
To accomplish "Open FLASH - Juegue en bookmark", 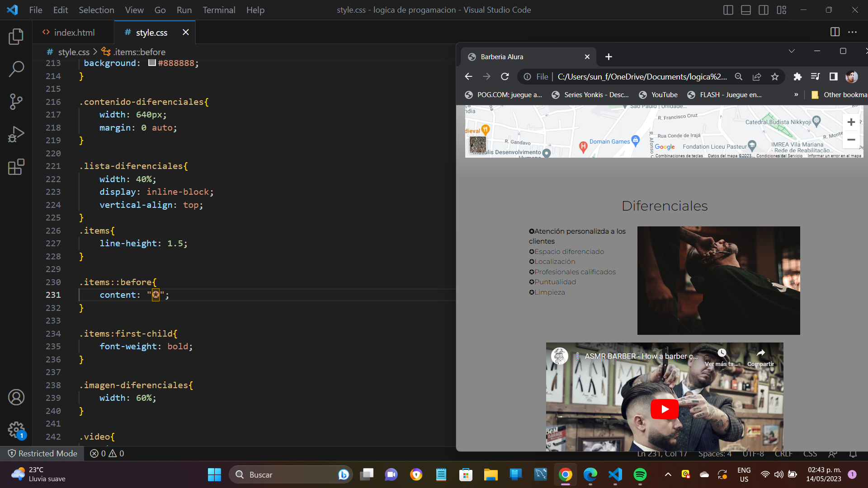I will point(724,95).
